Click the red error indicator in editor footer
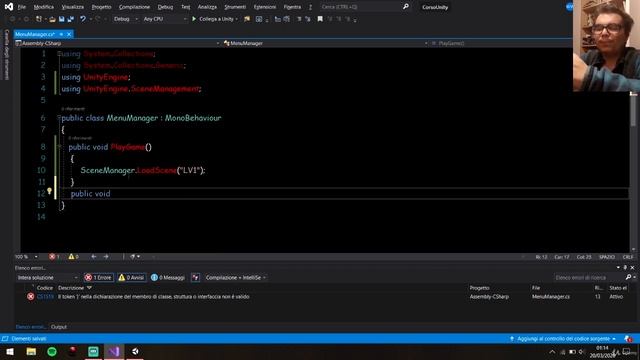The height and width of the screenshot is (360, 640). tap(54, 257)
